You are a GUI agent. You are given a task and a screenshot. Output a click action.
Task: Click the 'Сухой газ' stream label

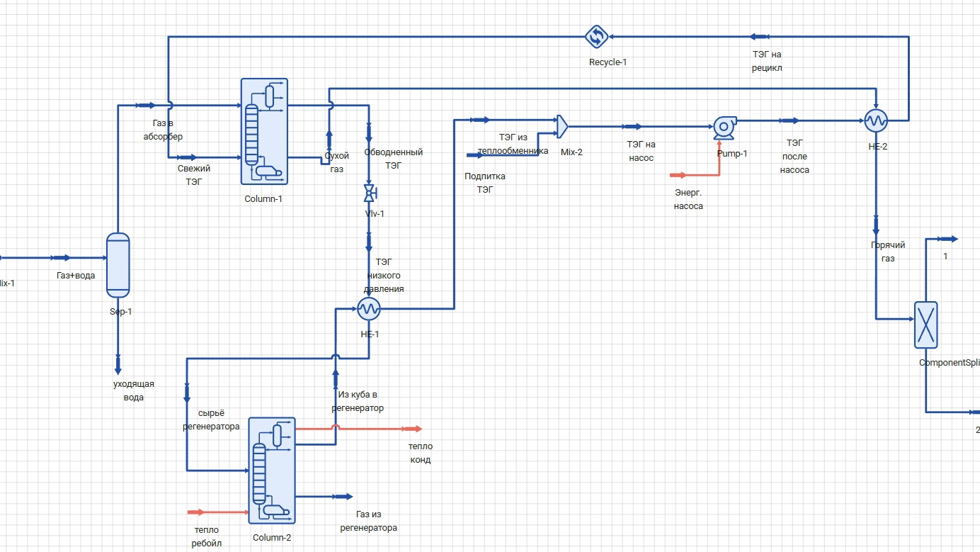click(337, 162)
